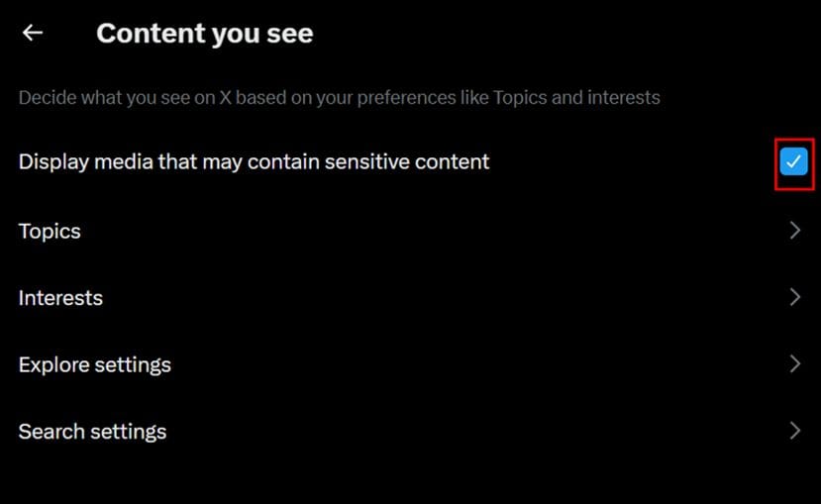Select the Interests menu item
This screenshot has width=821, height=504.
click(x=60, y=298)
